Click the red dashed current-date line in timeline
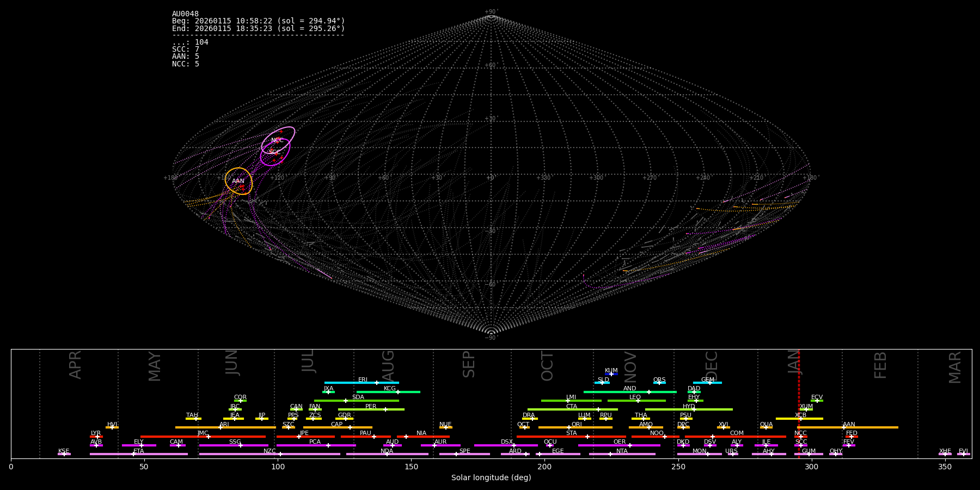This screenshot has width=980, height=490. click(x=799, y=403)
